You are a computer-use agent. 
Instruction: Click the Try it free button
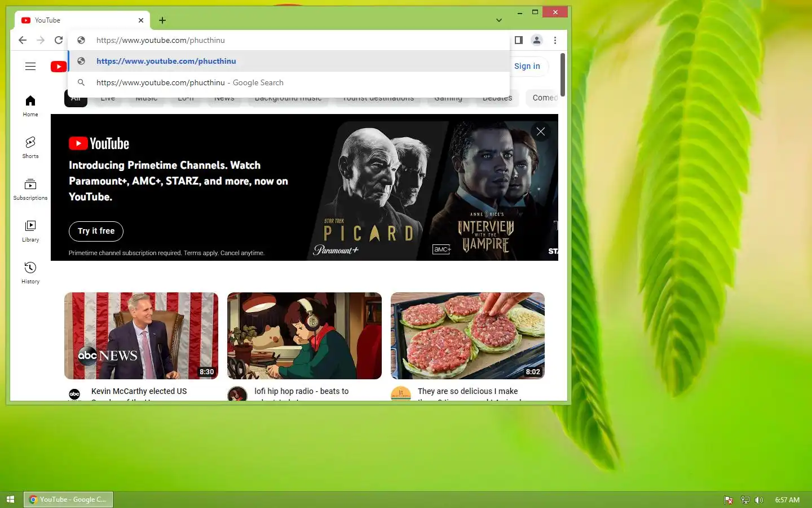96,231
